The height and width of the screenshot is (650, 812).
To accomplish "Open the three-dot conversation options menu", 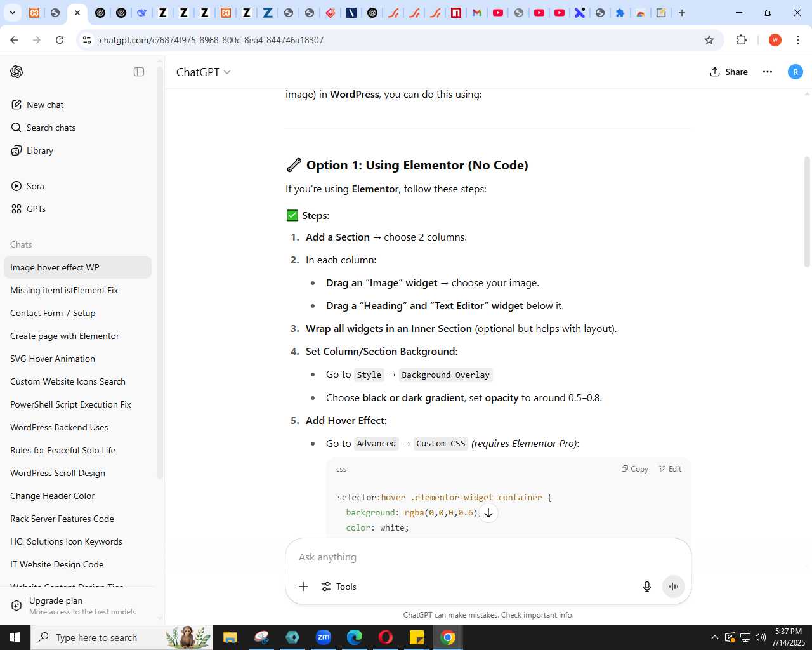I will (768, 72).
